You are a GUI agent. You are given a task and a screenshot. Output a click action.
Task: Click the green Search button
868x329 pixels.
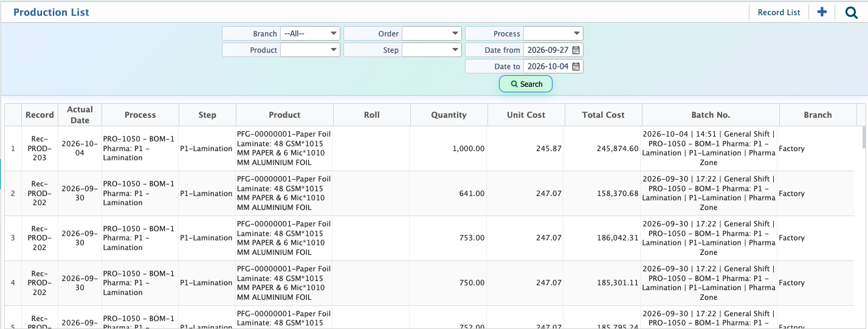coord(526,84)
